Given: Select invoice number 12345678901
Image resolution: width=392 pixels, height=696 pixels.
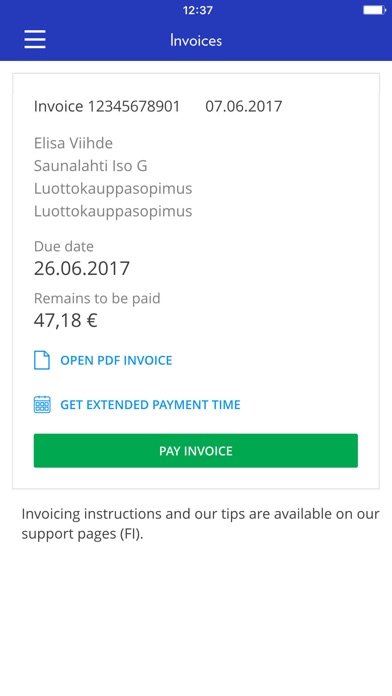Looking at the screenshot, I should [x=107, y=107].
